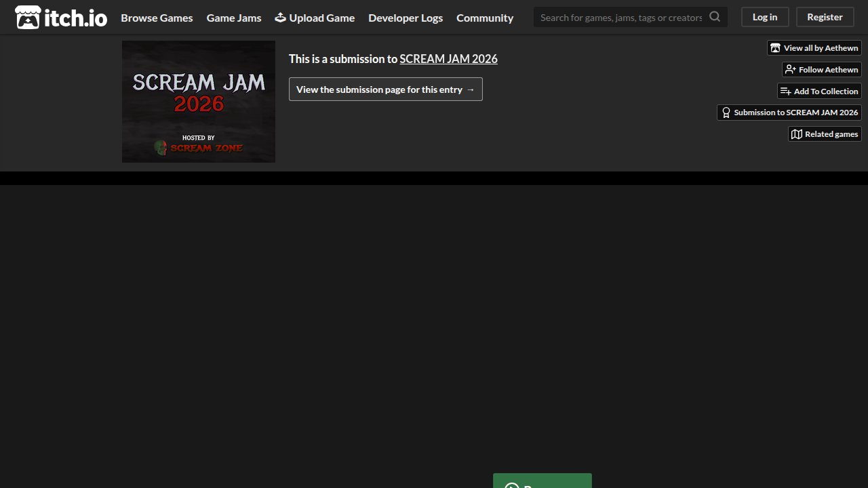Add game to collection

tap(819, 91)
